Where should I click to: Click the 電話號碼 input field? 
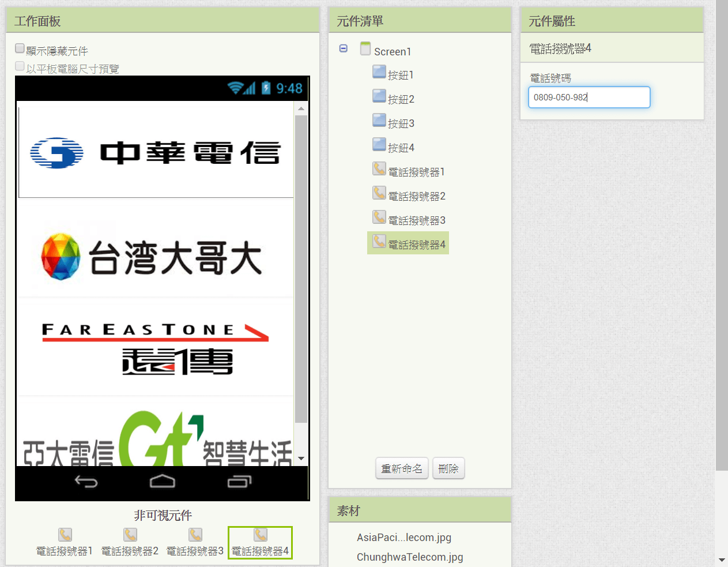click(589, 97)
